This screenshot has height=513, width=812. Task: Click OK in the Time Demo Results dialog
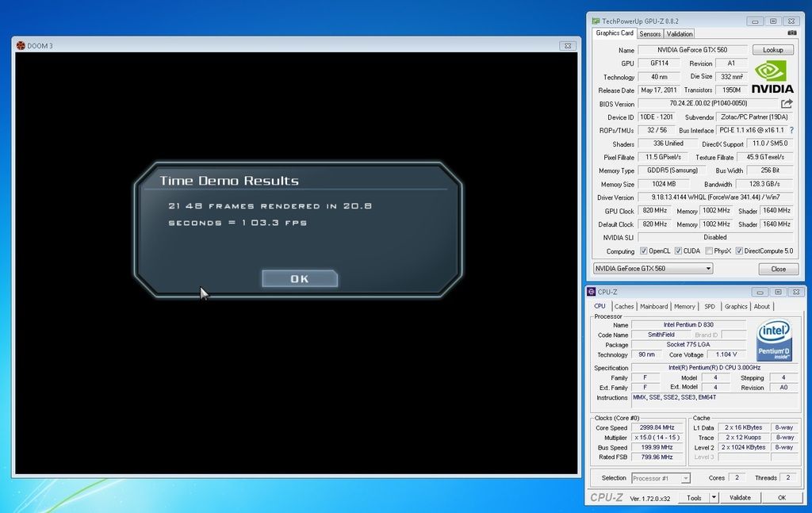tap(300, 278)
